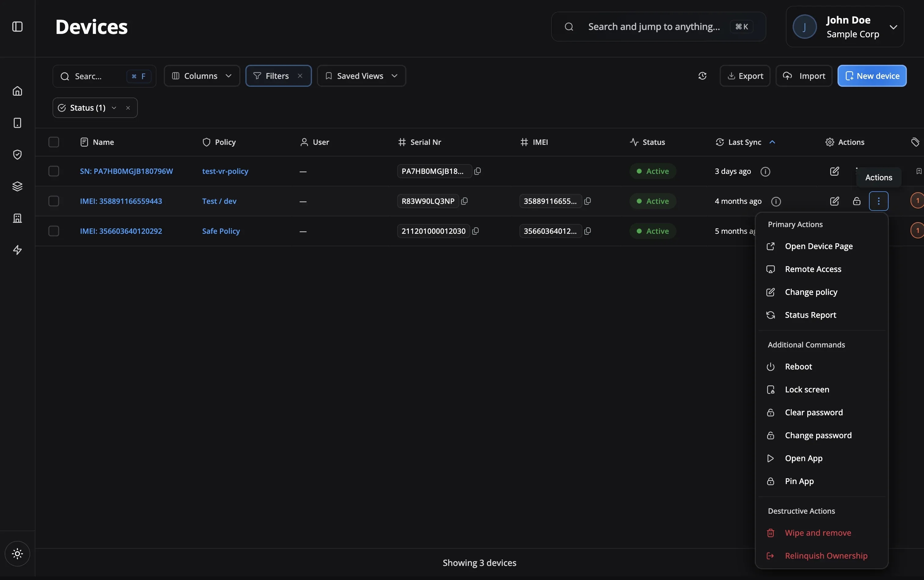Screen dimensions: 924x580
Task: Open the Saved Views dropdown
Action: [361, 76]
